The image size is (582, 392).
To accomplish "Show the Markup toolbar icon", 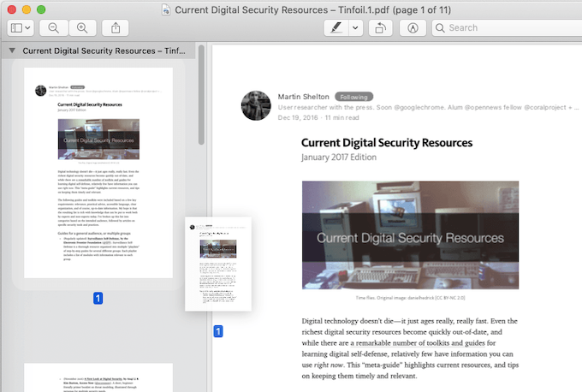I will [x=413, y=28].
